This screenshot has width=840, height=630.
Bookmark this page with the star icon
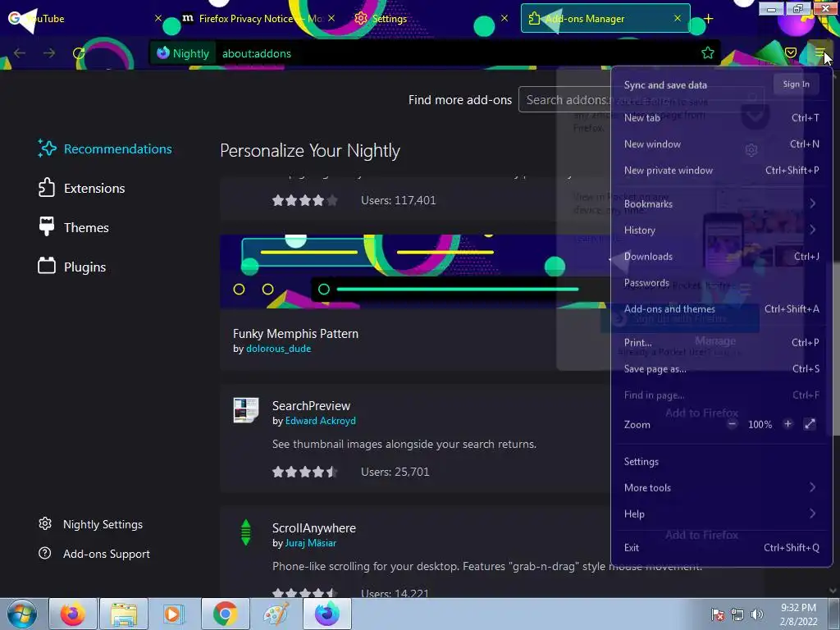(x=708, y=53)
